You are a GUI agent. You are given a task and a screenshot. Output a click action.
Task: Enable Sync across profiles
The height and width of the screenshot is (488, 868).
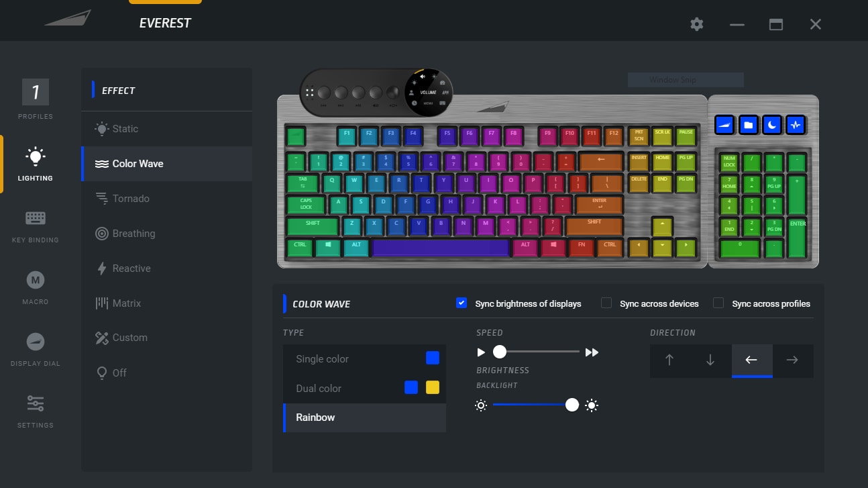(x=718, y=303)
